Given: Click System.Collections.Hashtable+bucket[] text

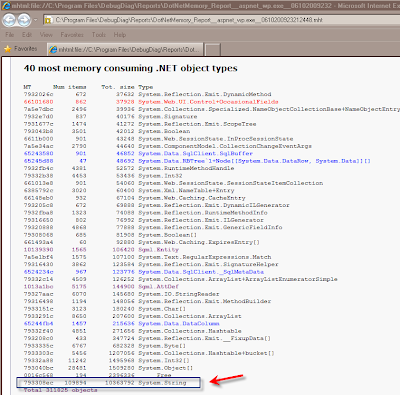Looking at the screenshot, I should point(206,353).
